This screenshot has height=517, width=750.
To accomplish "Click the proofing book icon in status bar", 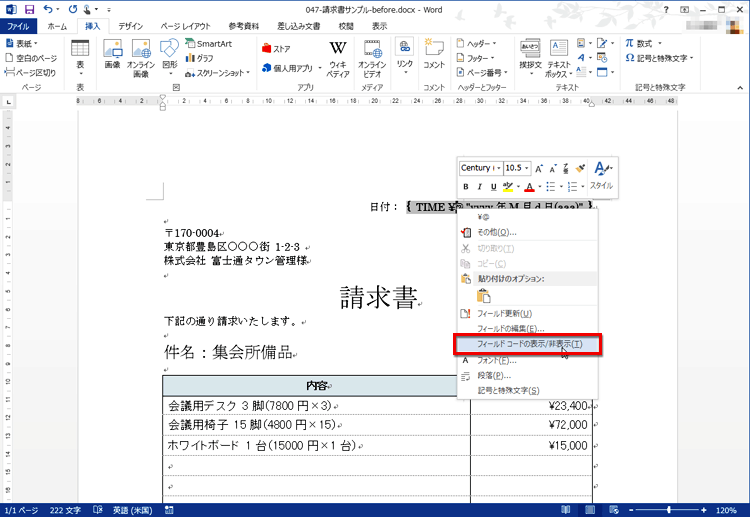I will (x=98, y=510).
